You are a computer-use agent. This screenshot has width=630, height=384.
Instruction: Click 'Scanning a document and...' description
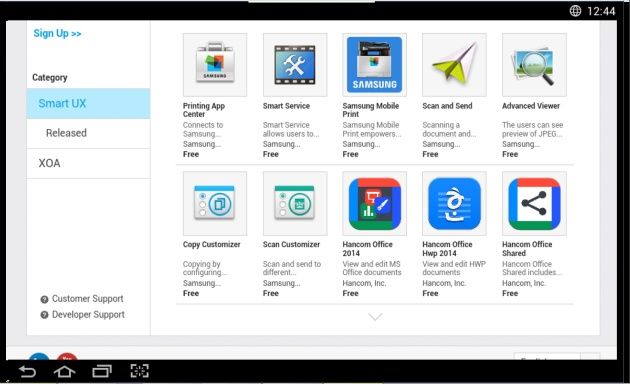[x=449, y=129]
